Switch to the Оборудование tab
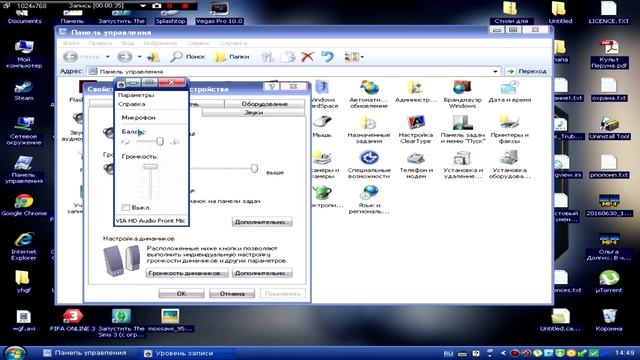 coord(264,104)
